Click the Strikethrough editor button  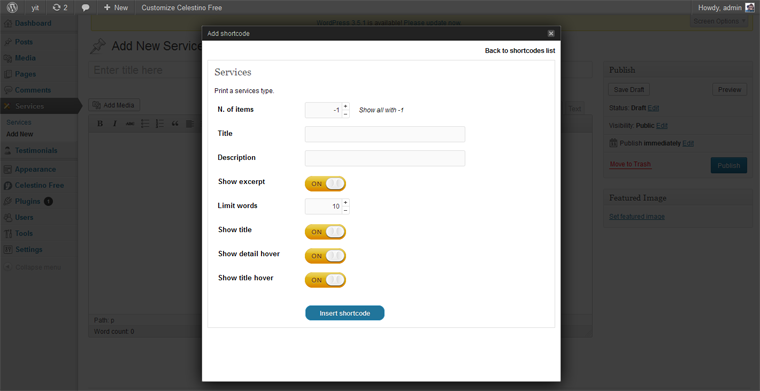tap(130, 124)
